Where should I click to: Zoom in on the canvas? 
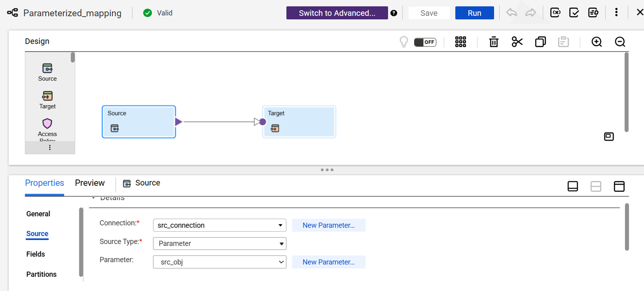coord(597,42)
